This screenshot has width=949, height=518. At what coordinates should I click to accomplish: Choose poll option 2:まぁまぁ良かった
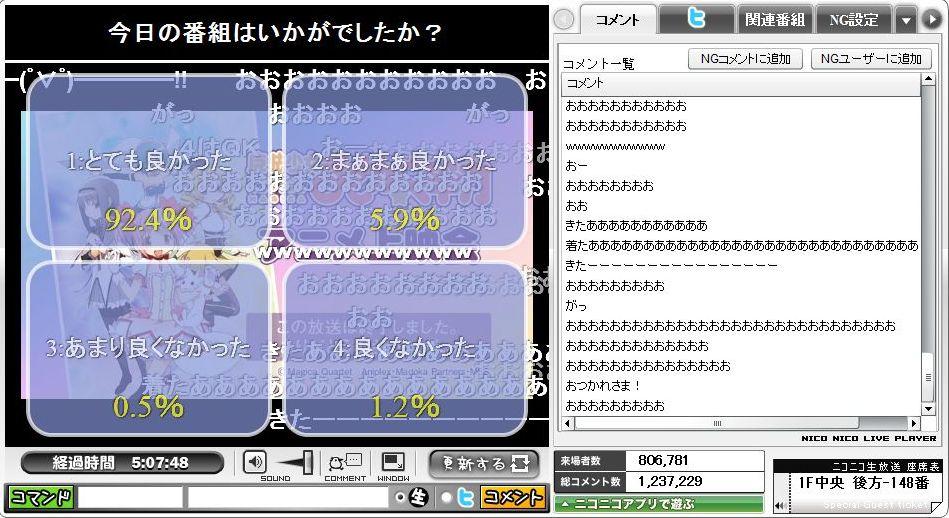tap(404, 162)
